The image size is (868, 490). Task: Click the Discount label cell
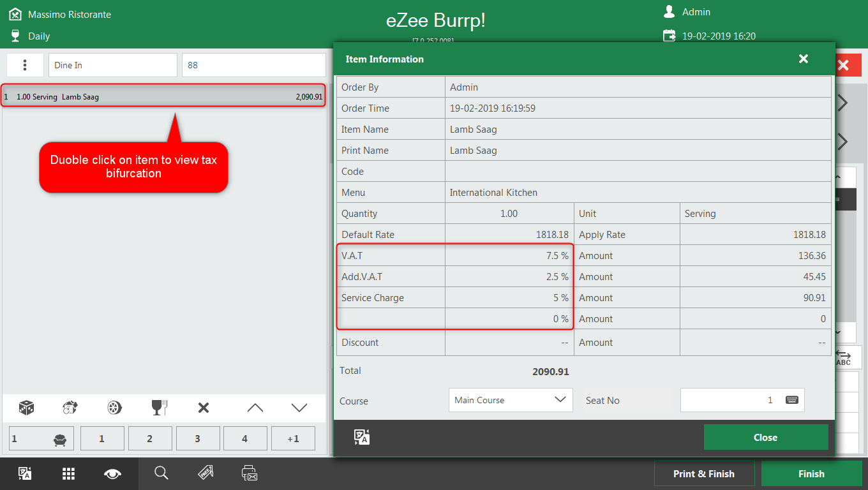(391, 343)
